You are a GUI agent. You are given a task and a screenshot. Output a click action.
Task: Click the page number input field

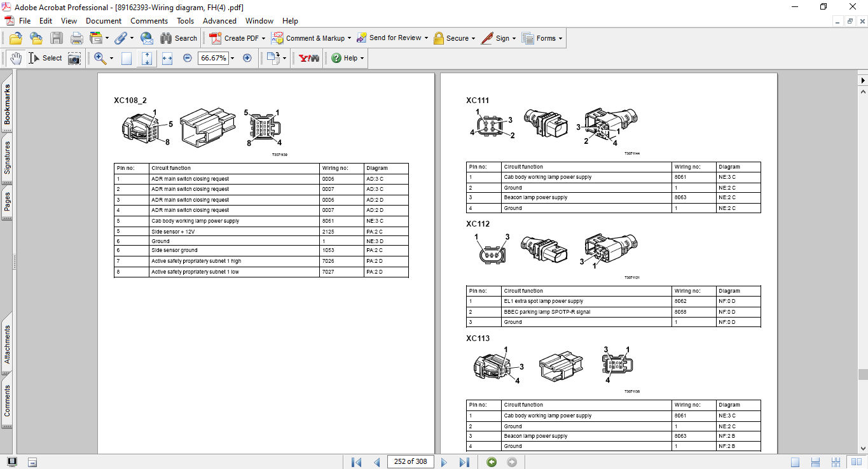pos(410,462)
